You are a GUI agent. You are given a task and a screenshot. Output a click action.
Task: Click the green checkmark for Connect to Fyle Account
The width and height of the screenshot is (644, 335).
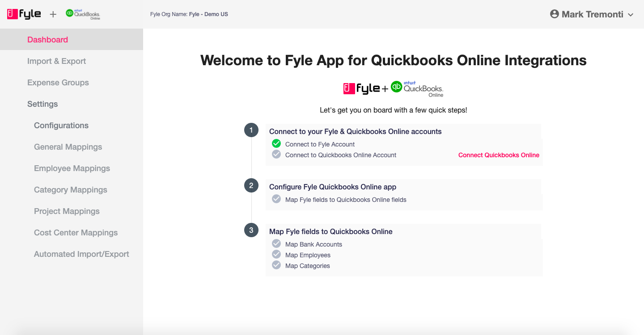pyautogui.click(x=276, y=143)
